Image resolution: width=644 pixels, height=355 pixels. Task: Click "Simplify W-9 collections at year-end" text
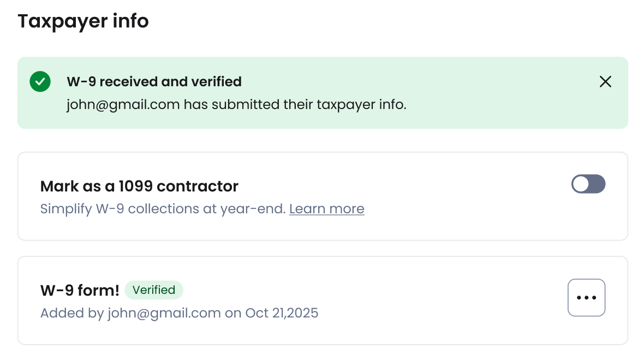pyautogui.click(x=163, y=209)
